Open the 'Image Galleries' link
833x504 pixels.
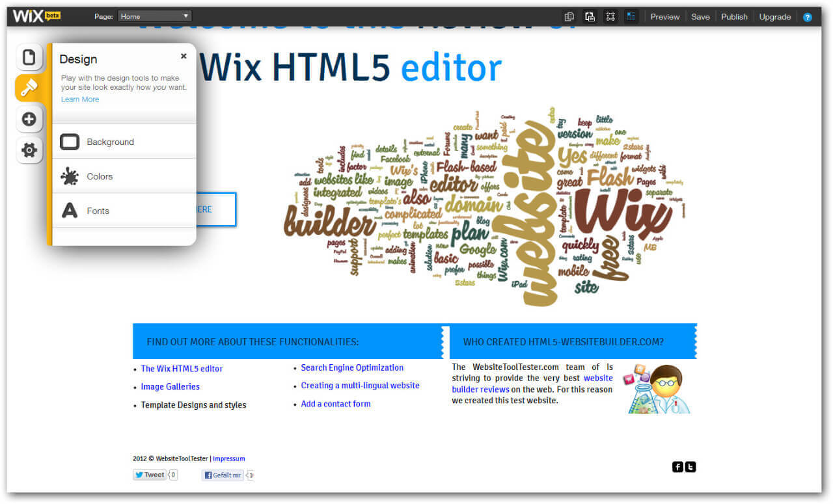[x=171, y=387]
